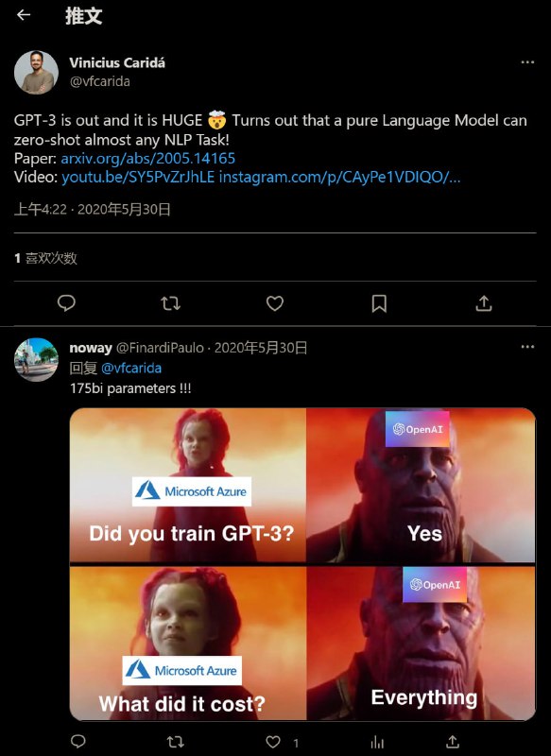Reply to noway's comment
Image resolution: width=551 pixels, height=756 pixels.
(78, 741)
